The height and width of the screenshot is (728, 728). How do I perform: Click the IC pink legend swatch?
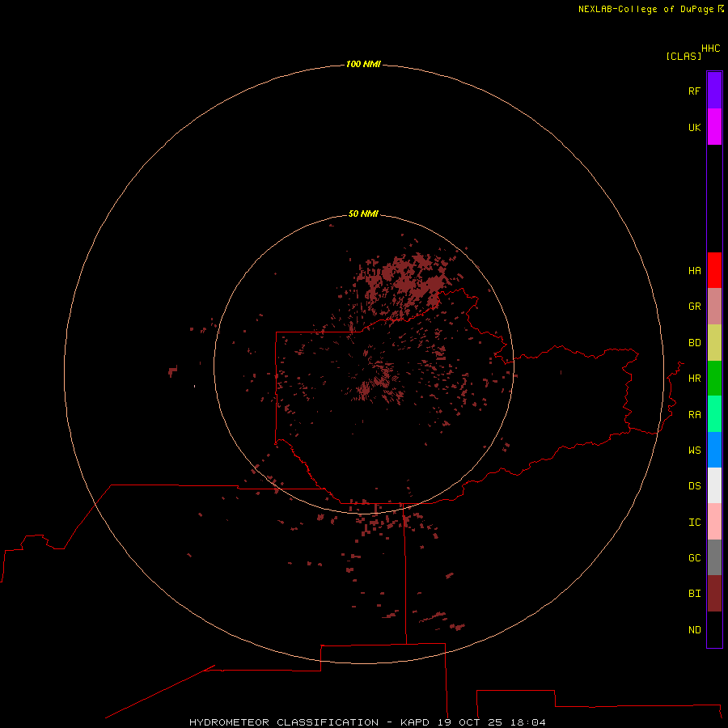(714, 522)
